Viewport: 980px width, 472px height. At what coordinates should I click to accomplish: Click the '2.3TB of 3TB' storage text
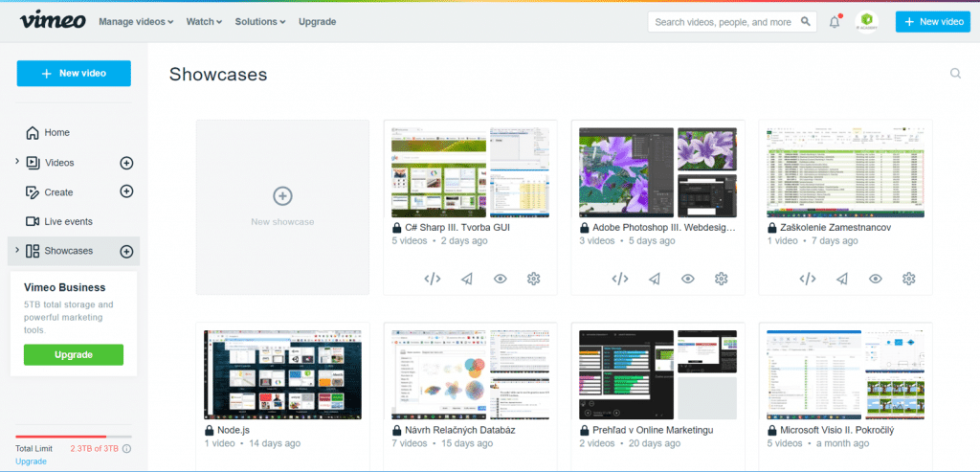pyautogui.click(x=95, y=449)
